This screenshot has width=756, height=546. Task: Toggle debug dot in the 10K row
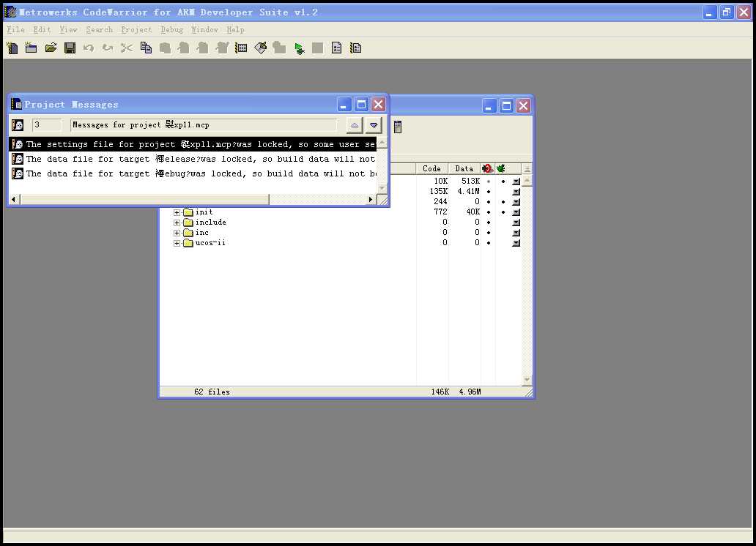point(503,182)
